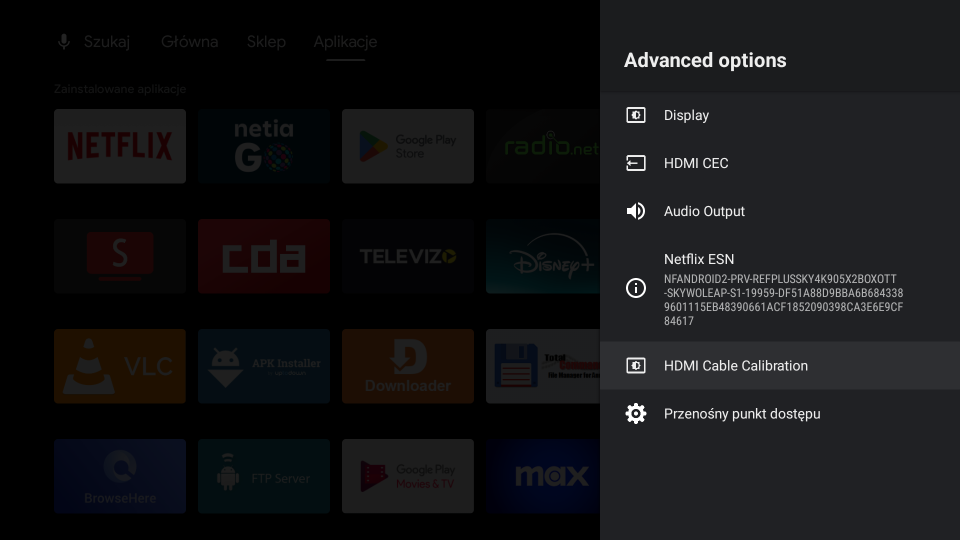Image resolution: width=960 pixels, height=540 pixels.
Task: Open the Disney+ app tile
Action: pyautogui.click(x=543, y=256)
